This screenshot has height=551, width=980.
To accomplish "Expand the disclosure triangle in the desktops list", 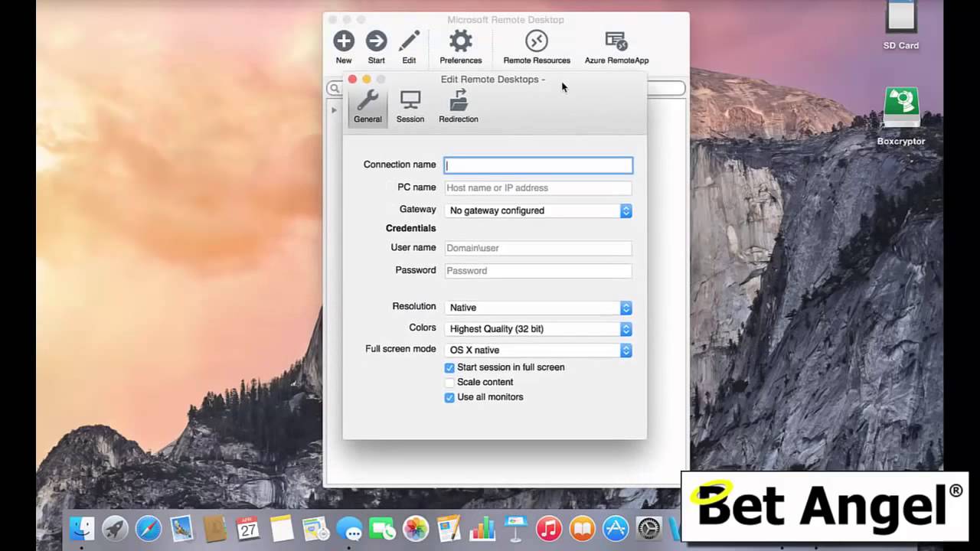I will (x=334, y=110).
